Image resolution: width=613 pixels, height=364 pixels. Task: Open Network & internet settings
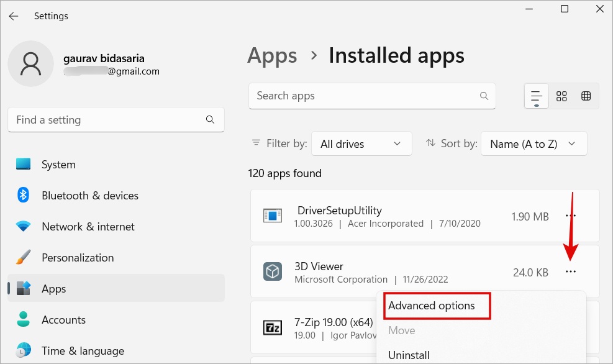(88, 227)
